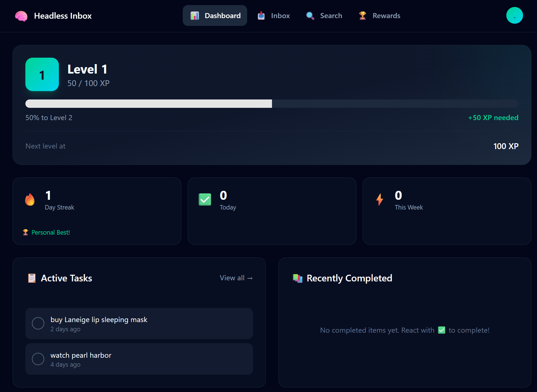Click the Rewards trophy icon
Image resolution: width=537 pixels, height=392 pixels.
point(363,16)
